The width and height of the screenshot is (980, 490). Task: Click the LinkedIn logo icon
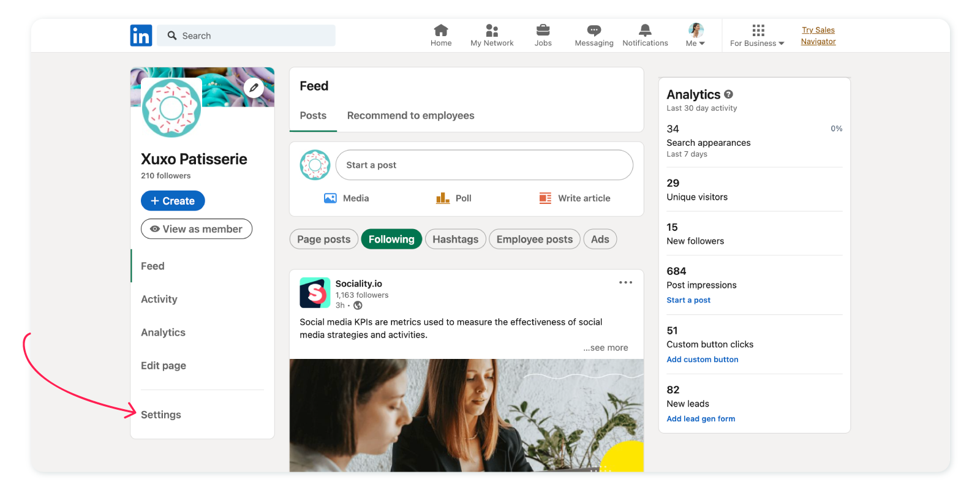click(141, 36)
